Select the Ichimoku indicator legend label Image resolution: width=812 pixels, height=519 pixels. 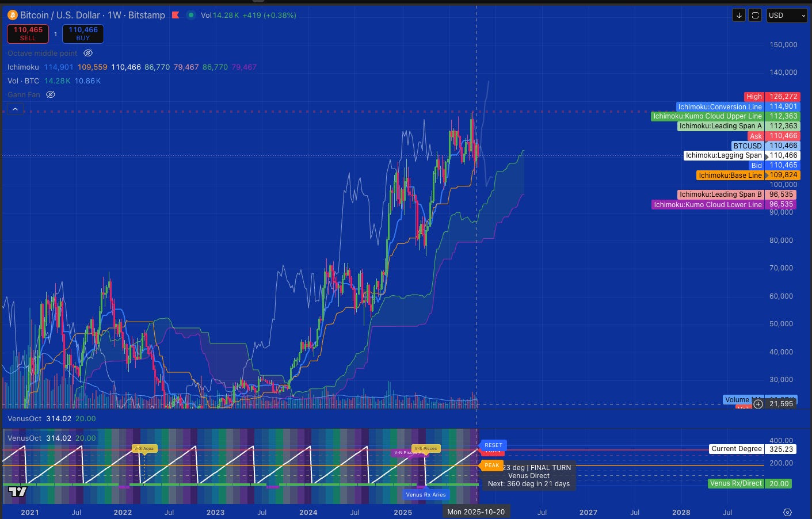(23, 67)
